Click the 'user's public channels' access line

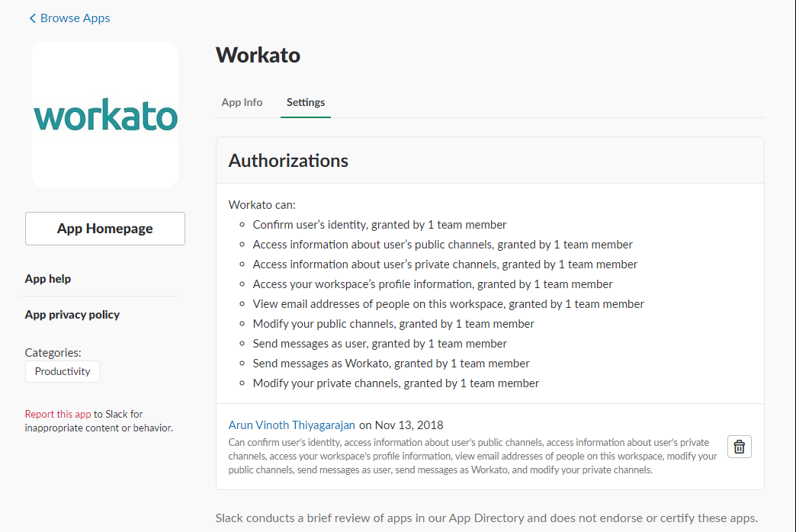(443, 245)
